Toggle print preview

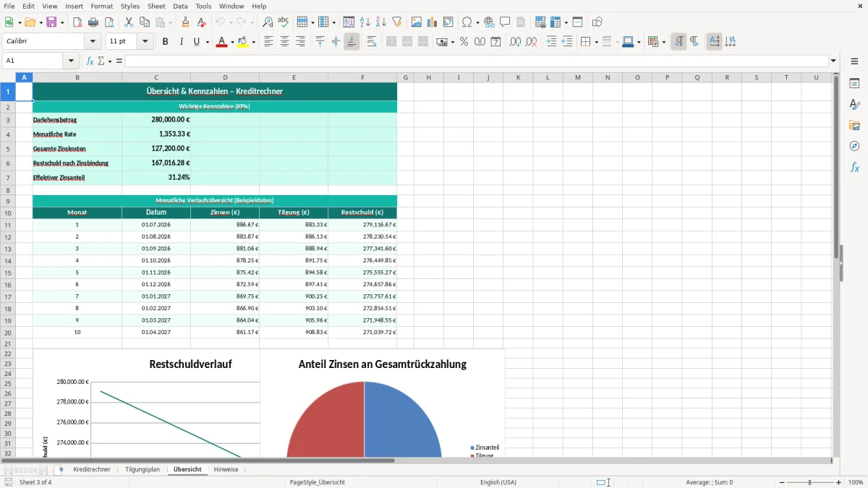point(110,22)
